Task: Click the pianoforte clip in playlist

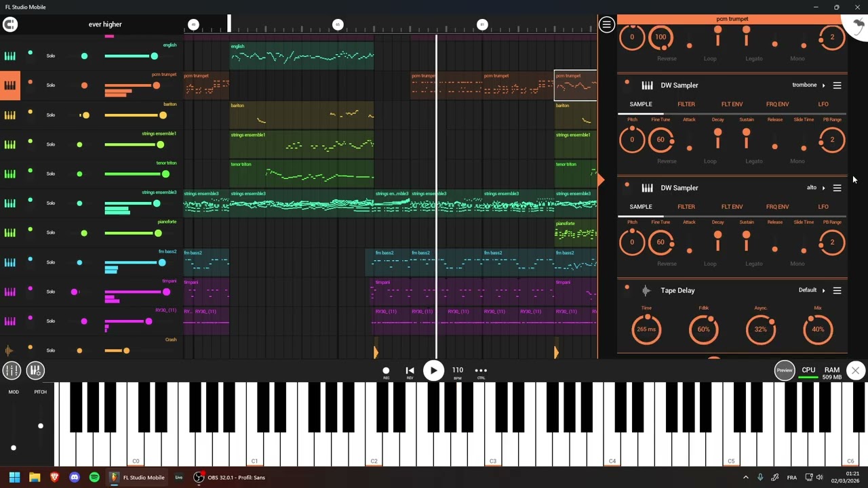Action: (x=576, y=232)
